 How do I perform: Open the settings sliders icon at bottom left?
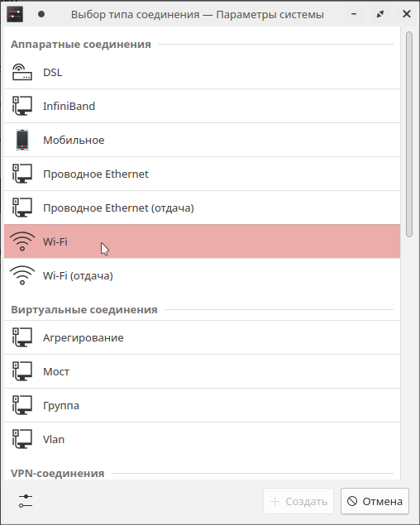[26, 501]
